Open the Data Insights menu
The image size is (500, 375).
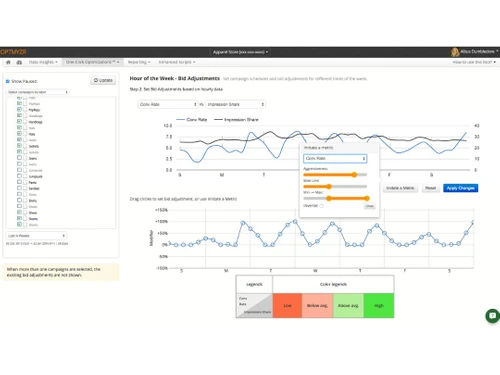(43, 62)
